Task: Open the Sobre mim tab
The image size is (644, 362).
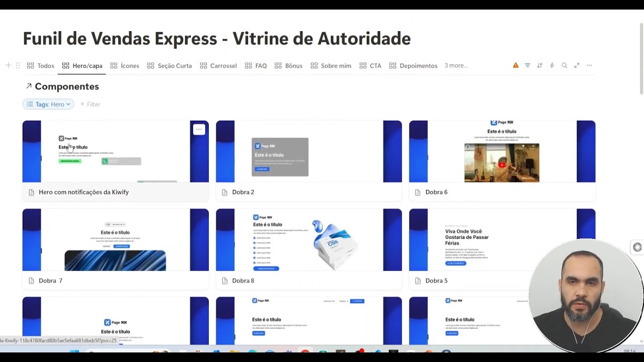Action: tap(331, 66)
